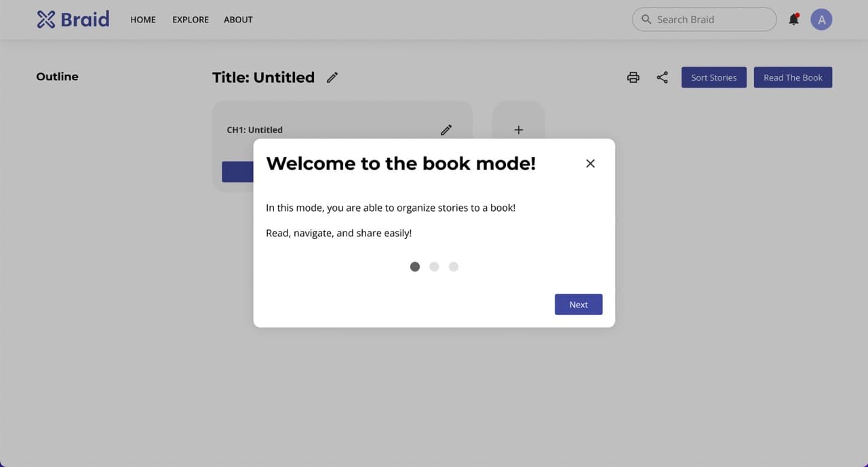Click inside the Search Braid field

[705, 19]
